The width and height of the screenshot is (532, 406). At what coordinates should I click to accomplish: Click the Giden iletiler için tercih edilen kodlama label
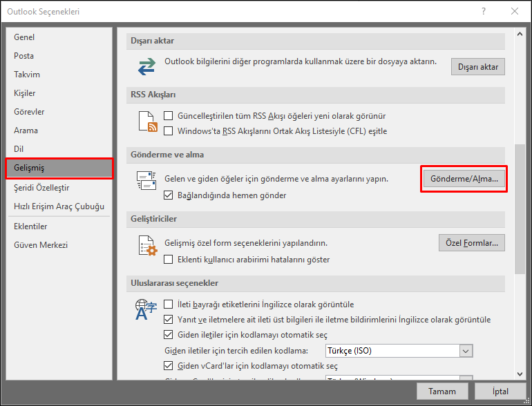coord(236,351)
